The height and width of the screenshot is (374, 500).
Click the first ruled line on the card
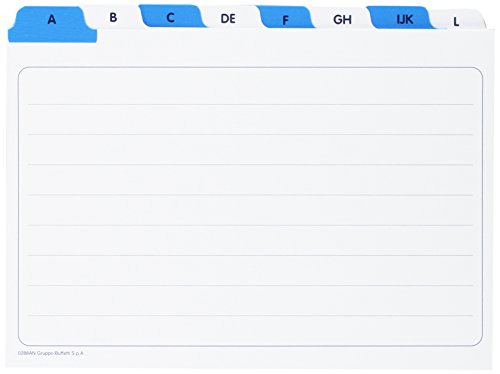250,104
